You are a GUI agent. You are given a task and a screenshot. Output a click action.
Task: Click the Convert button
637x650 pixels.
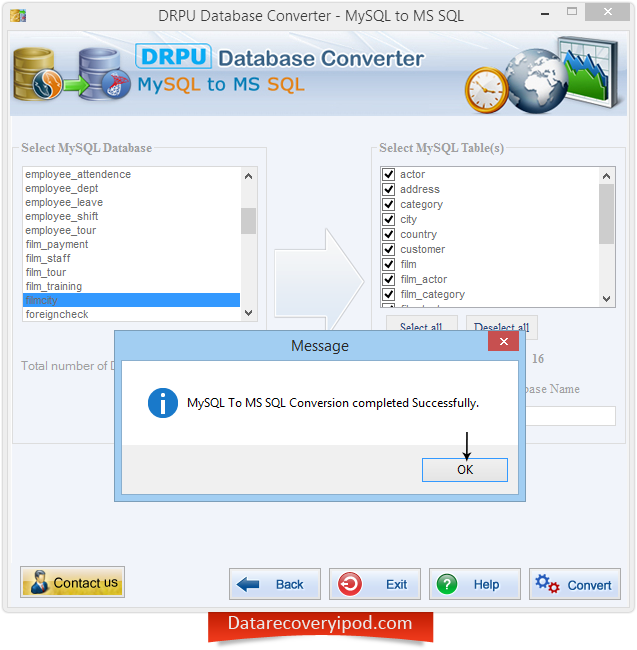coord(574,584)
